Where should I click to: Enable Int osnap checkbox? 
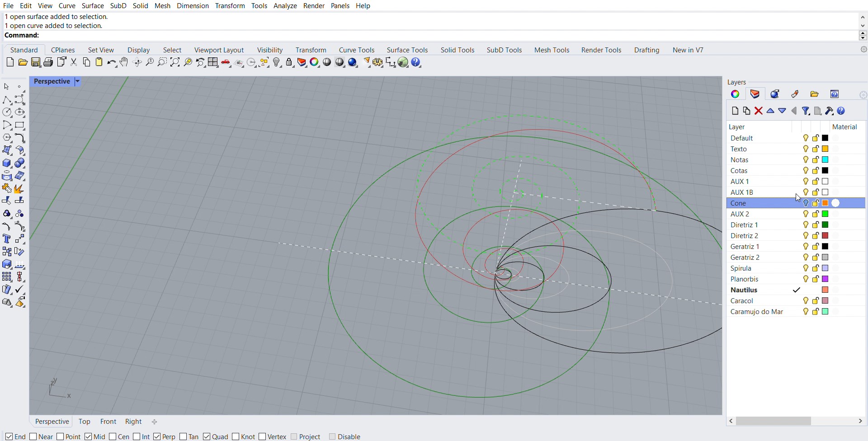click(x=137, y=436)
